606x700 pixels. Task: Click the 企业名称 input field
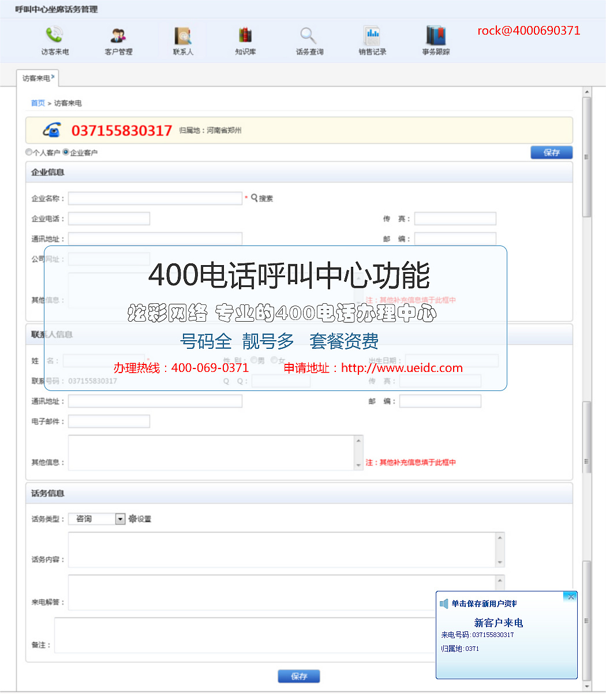(x=155, y=198)
